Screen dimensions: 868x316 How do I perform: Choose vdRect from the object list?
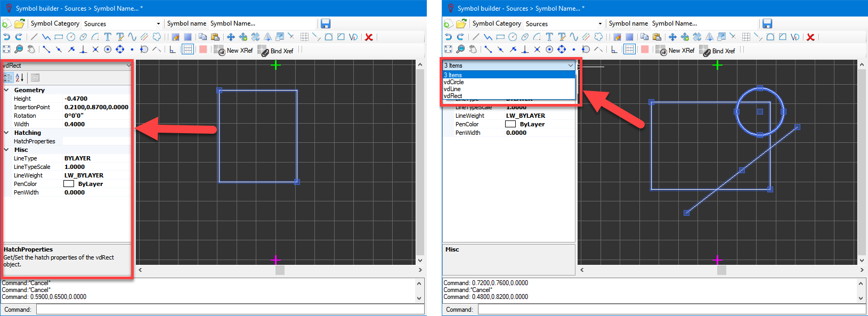click(509, 96)
